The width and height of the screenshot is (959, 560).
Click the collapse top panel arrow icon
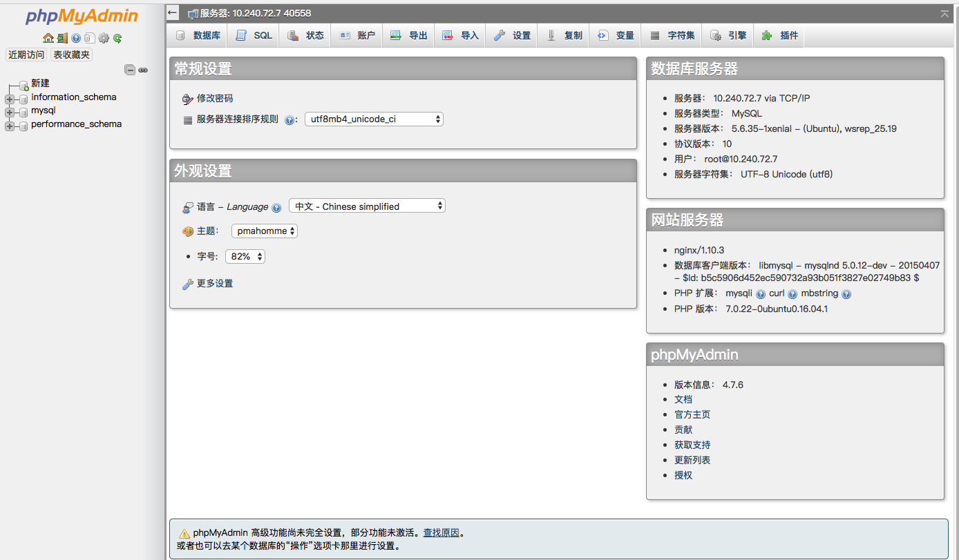click(x=944, y=13)
